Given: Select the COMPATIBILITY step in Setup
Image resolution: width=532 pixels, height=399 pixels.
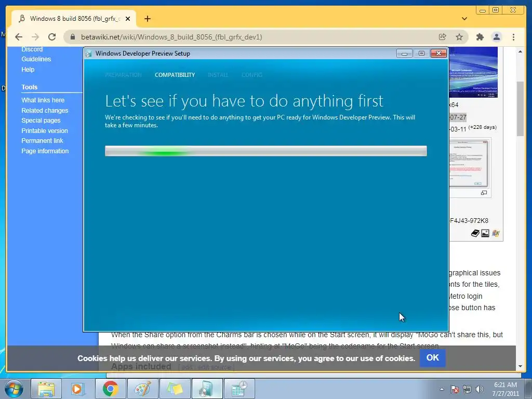Looking at the screenshot, I should pos(175,75).
